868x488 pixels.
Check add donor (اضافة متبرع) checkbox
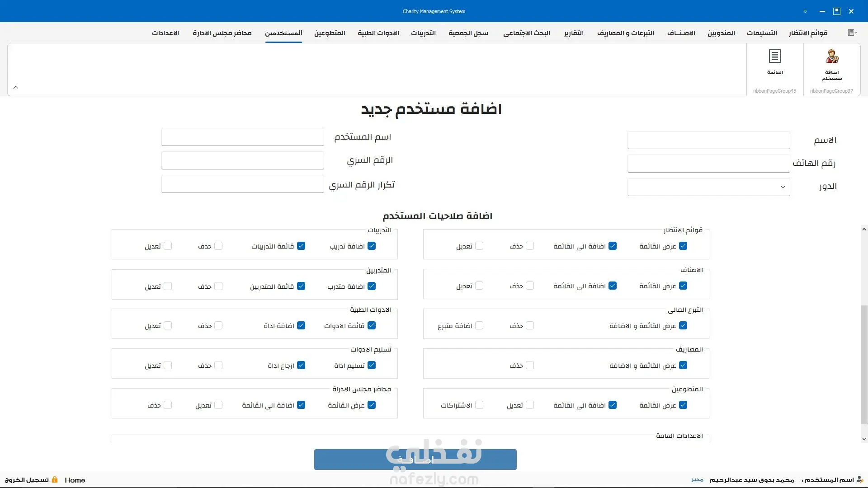click(479, 325)
